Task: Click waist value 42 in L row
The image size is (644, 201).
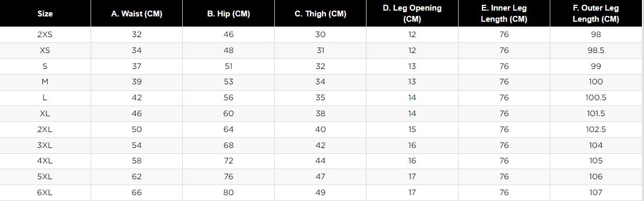Action: pyautogui.click(x=137, y=98)
